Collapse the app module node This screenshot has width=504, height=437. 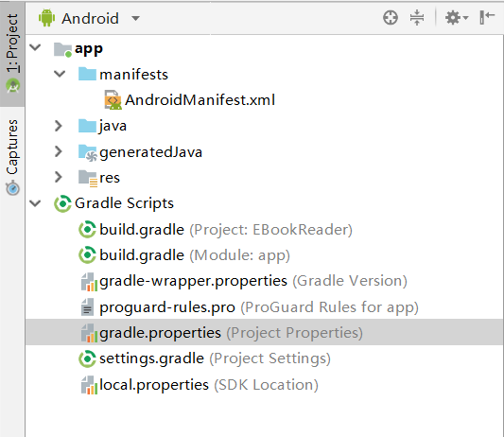point(35,47)
